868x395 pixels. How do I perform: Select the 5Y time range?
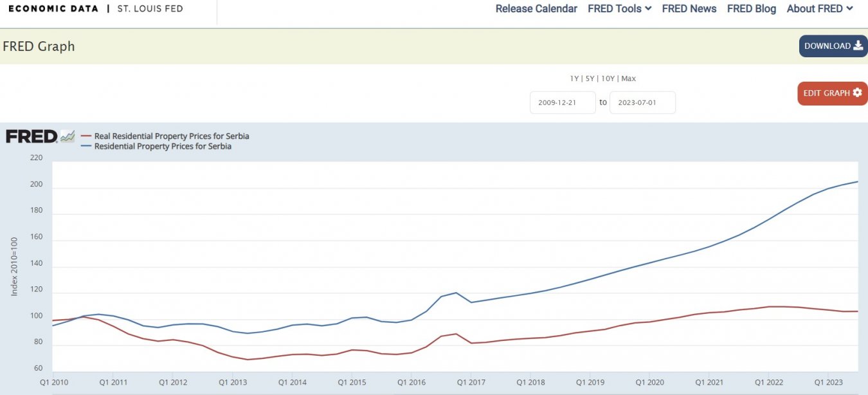point(590,78)
